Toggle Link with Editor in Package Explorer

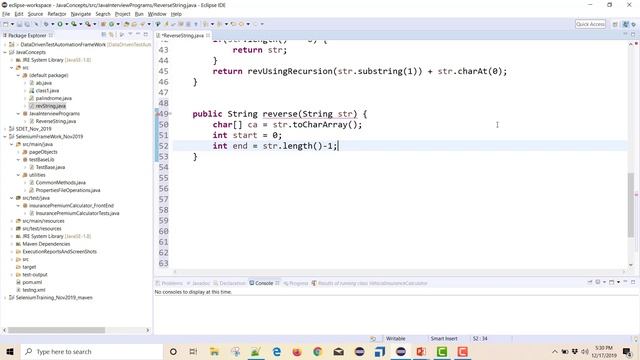coord(111,35)
